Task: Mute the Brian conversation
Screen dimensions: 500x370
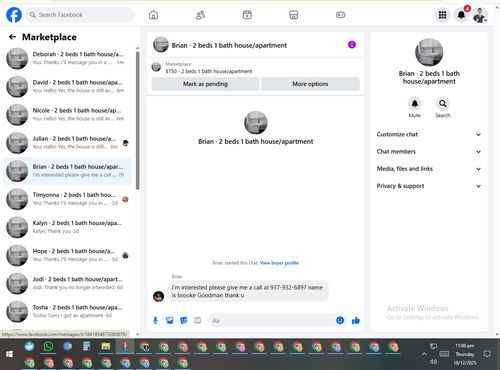Action: [415, 104]
